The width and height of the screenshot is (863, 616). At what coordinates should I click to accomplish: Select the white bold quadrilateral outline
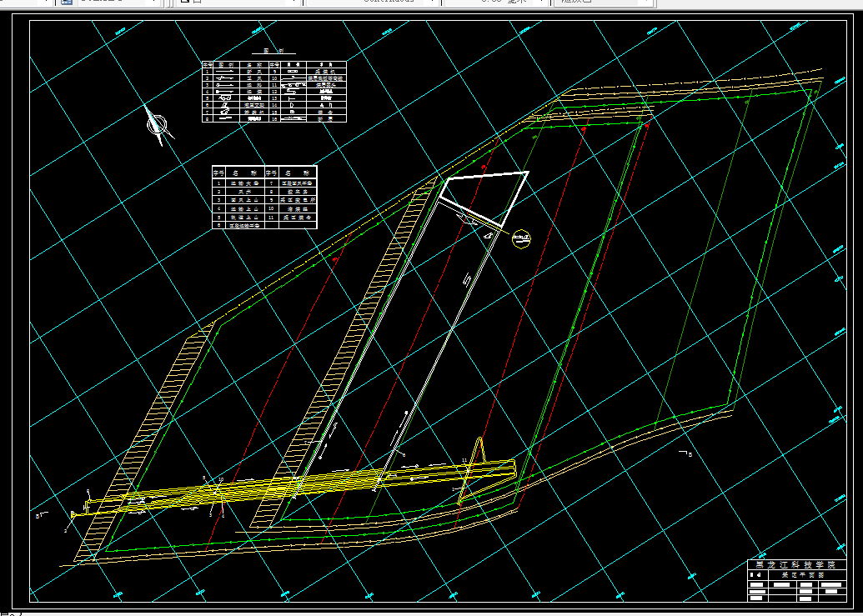(x=484, y=199)
